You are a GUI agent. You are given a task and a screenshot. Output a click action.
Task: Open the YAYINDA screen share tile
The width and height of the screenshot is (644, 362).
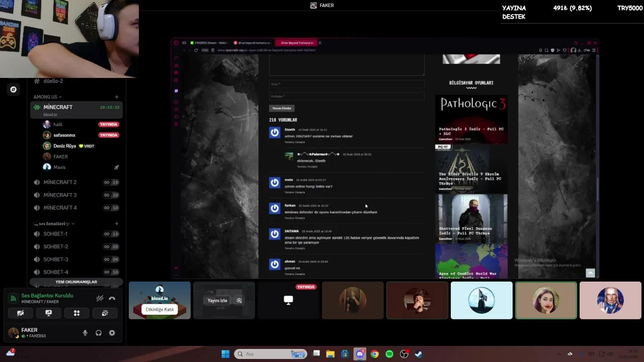click(288, 300)
